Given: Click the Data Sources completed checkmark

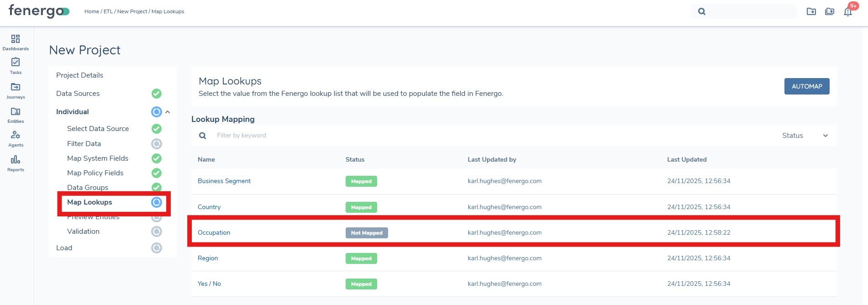Looking at the screenshot, I should click(x=156, y=94).
